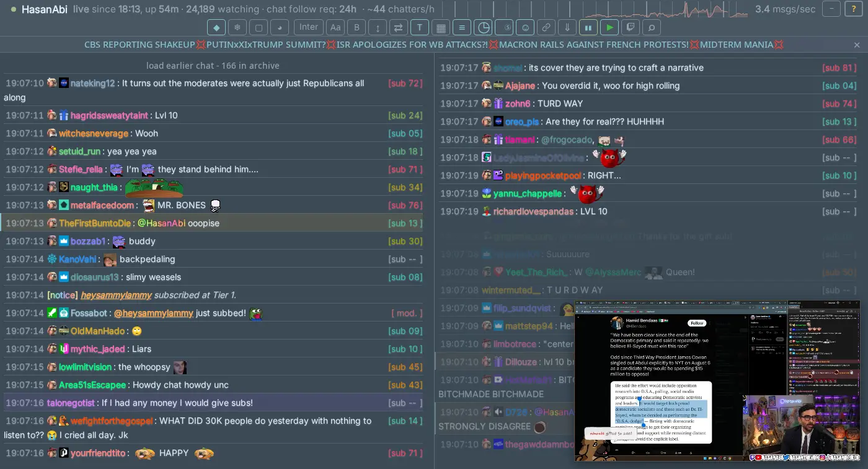
Task: Click @HasanAbi mention in TheFirstBumtoDie message
Action: click(161, 223)
